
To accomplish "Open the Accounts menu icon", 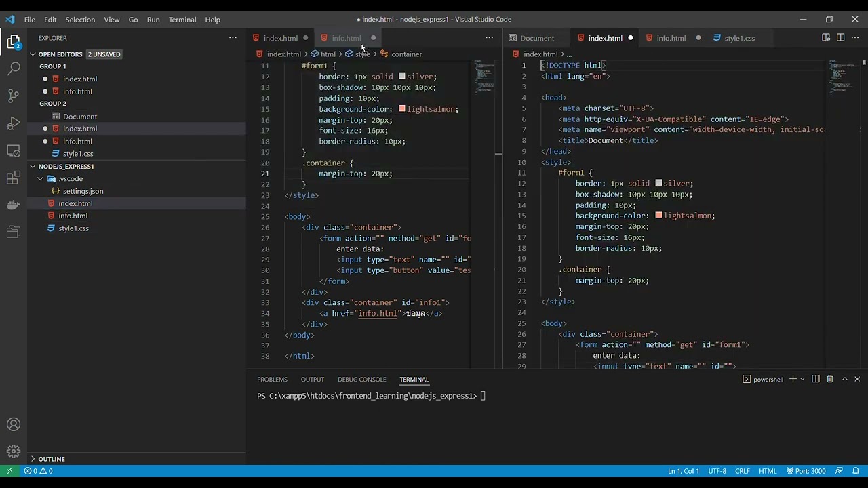I will pyautogui.click(x=14, y=425).
